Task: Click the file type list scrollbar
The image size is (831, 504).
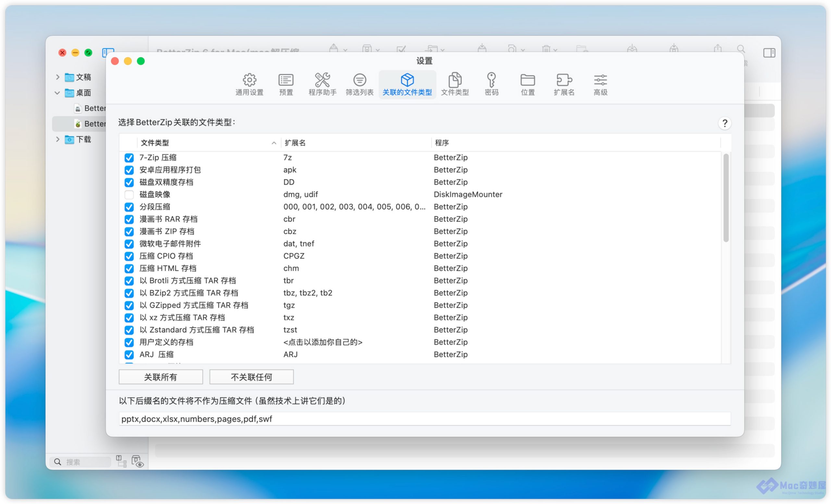Action: tap(726, 198)
